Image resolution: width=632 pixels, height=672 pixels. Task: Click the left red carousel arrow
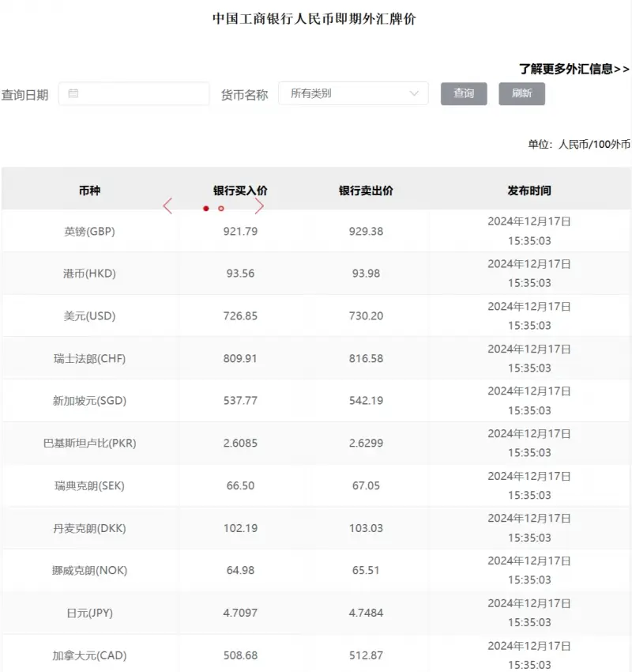point(167,206)
